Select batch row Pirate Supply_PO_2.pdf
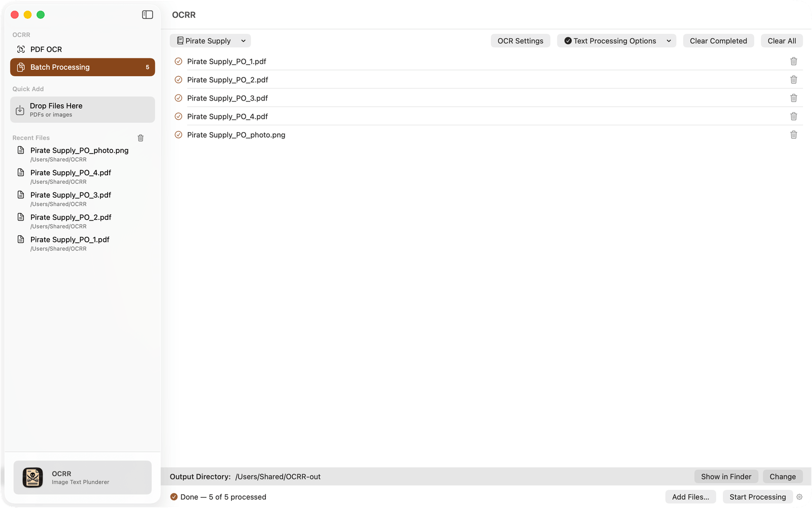 486,80
